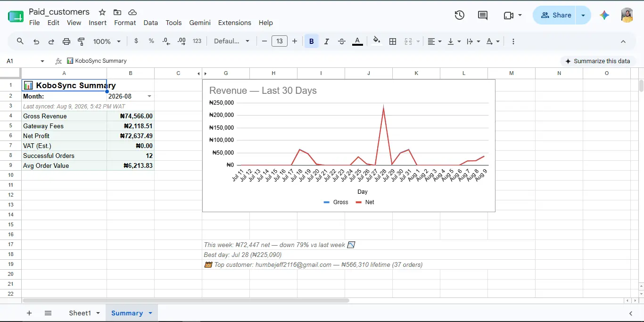Open the File menu
The height and width of the screenshot is (322, 644).
(34, 23)
